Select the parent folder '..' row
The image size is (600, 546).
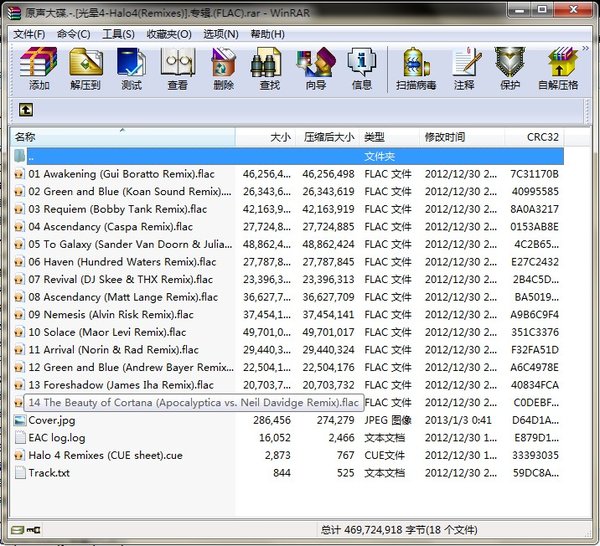pyautogui.click(x=288, y=156)
